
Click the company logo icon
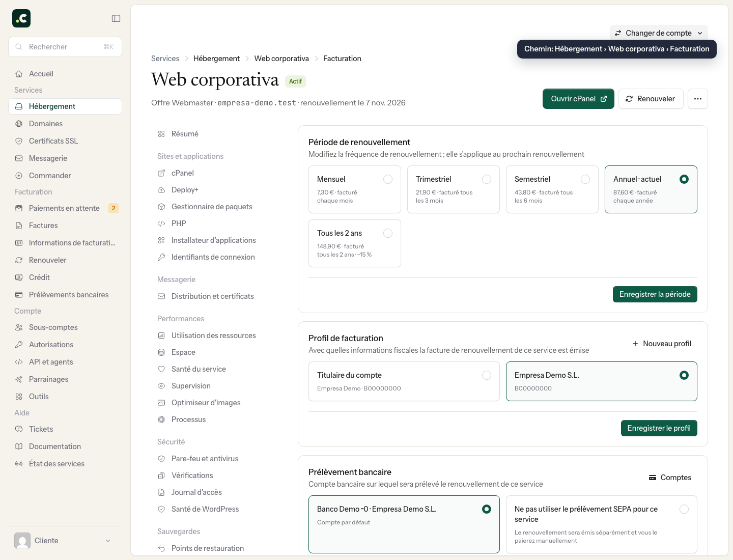pyautogui.click(x=21, y=18)
